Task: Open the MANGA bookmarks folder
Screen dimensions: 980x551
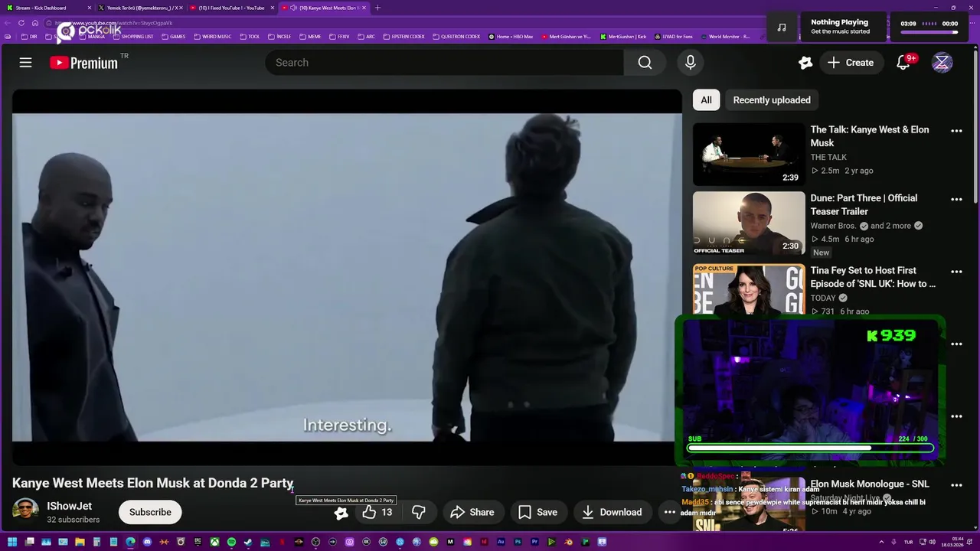Action: point(91,37)
